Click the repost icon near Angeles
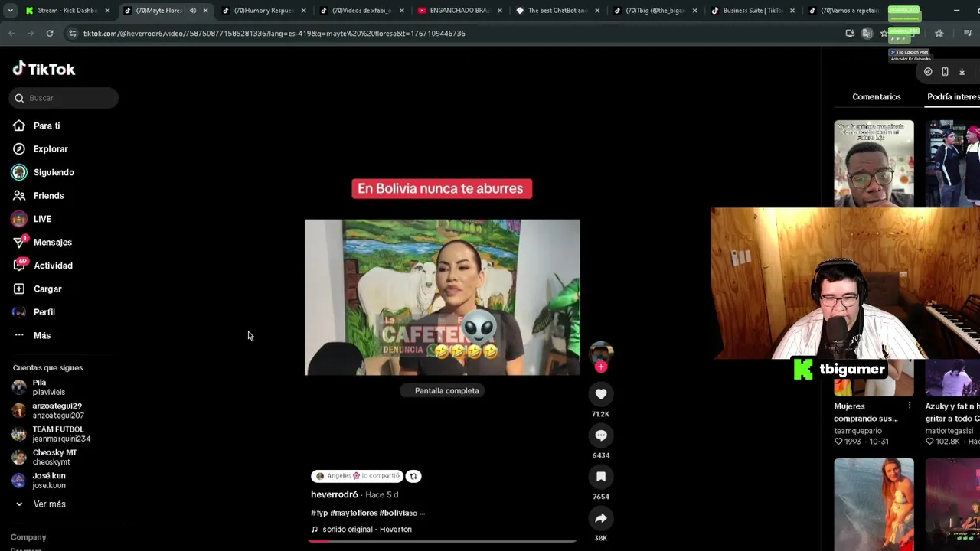 click(413, 476)
